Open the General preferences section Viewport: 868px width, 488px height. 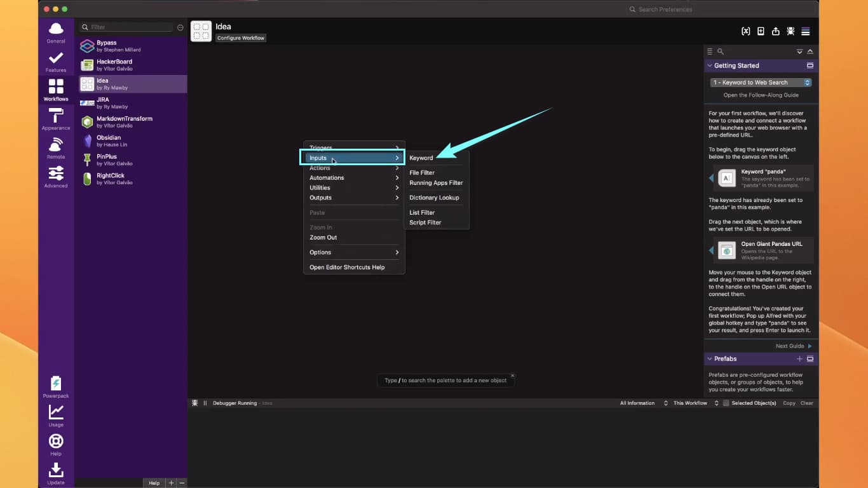56,32
